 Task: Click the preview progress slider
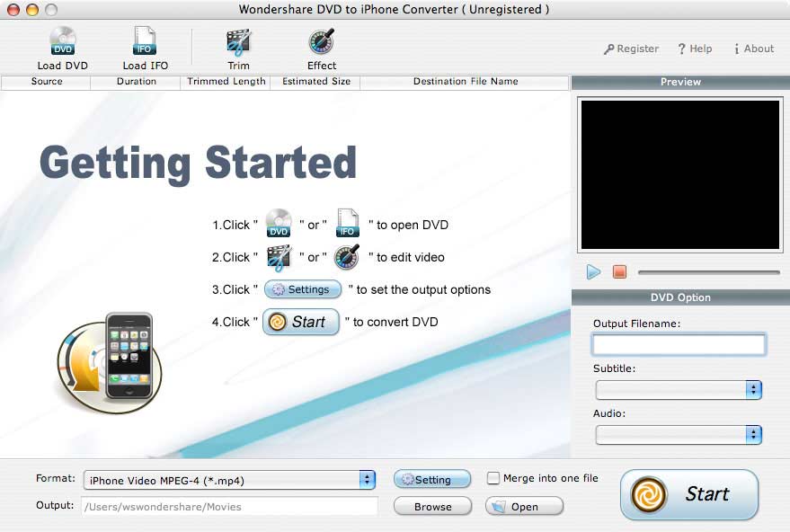pyautogui.click(x=709, y=272)
